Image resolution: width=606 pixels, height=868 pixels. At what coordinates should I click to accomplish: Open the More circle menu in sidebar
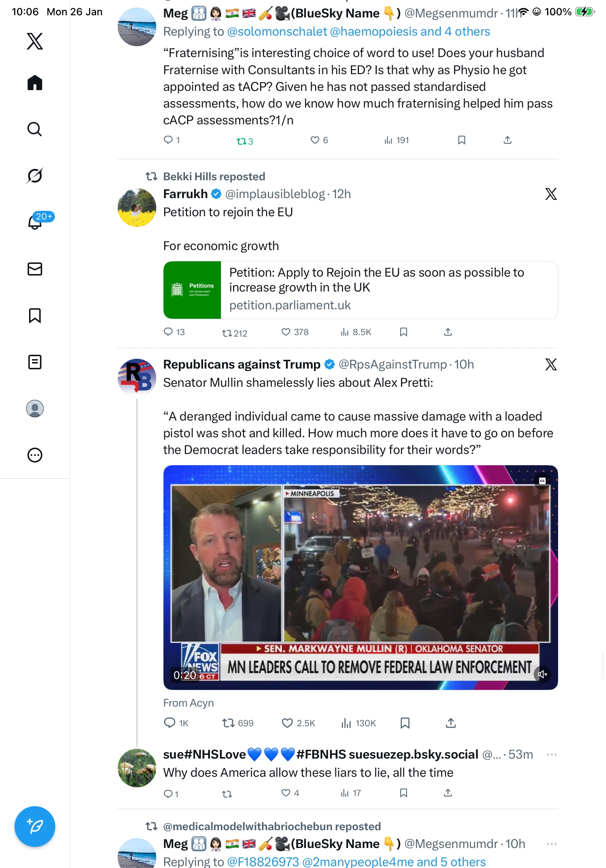35,455
